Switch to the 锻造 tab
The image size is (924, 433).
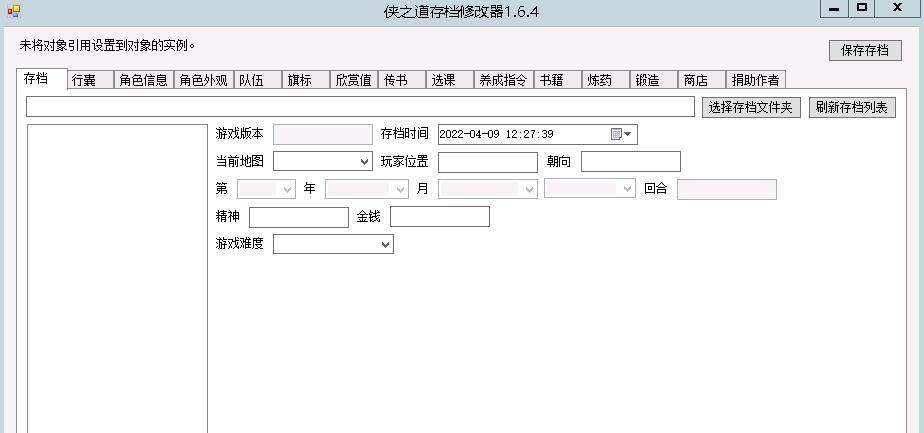[x=654, y=81]
